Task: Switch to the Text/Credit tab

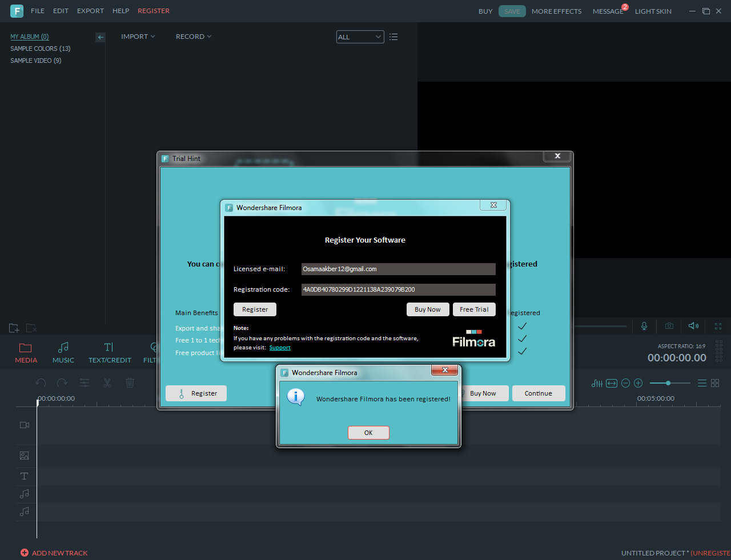Action: 110,353
